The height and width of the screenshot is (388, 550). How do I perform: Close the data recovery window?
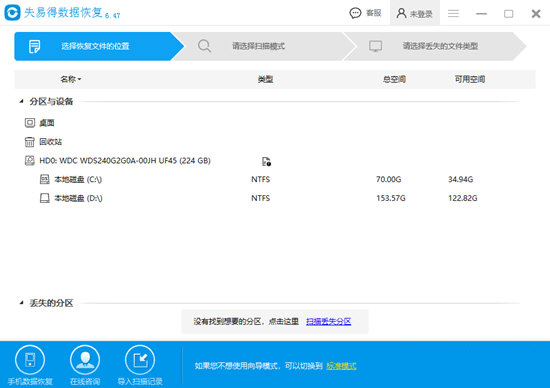pos(536,14)
